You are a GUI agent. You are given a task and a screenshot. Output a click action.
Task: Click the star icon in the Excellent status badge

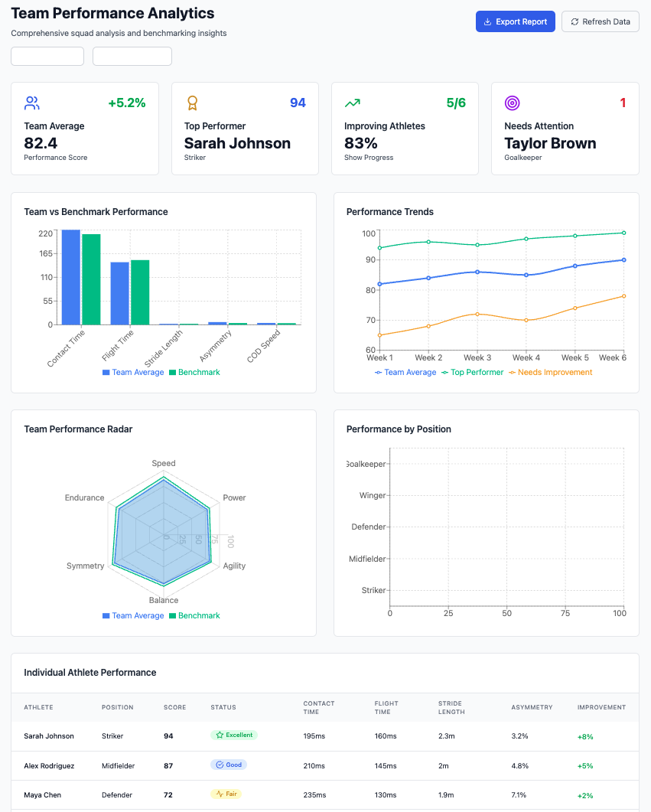220,735
